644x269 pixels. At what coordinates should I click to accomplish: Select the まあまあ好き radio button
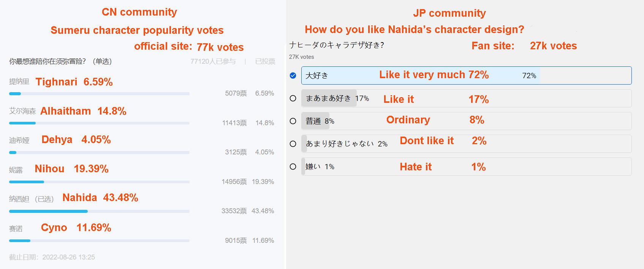[x=293, y=98]
